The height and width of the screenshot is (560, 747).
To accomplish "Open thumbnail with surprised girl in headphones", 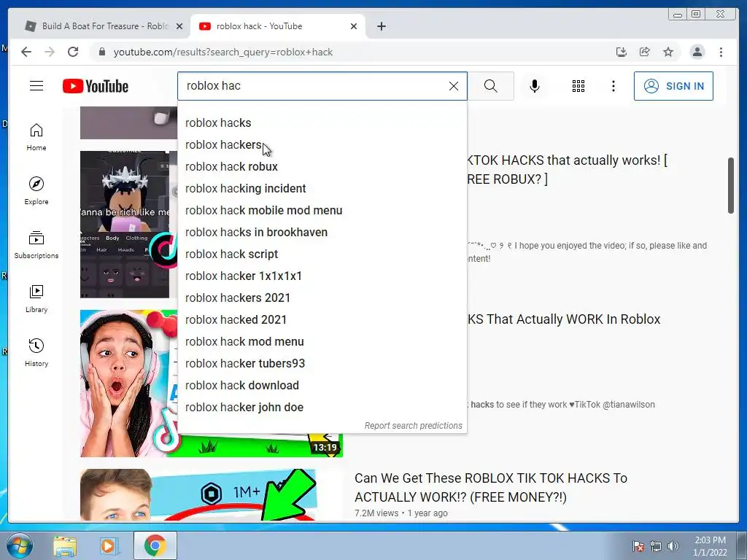I will pyautogui.click(x=128, y=384).
